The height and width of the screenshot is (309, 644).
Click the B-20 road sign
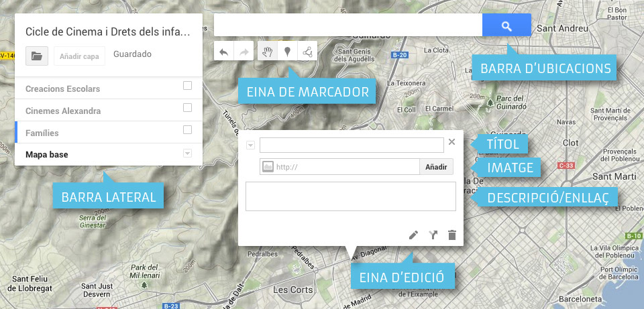(x=400, y=55)
